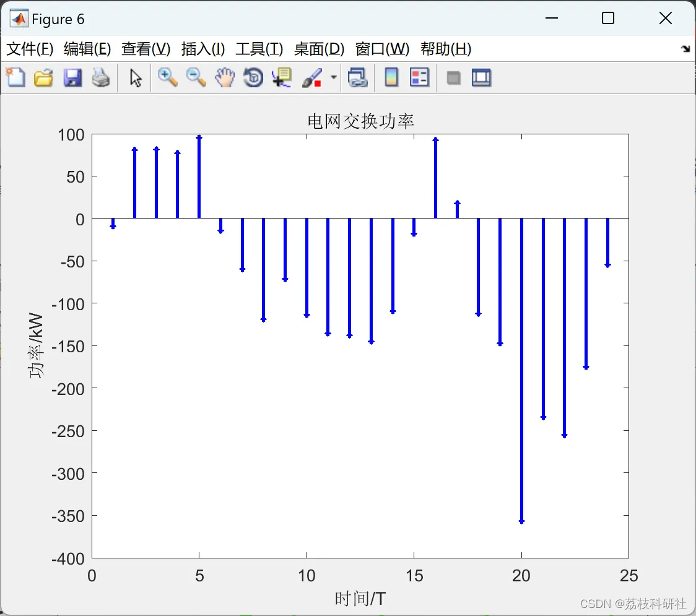This screenshot has width=696, height=616.
Task: Activate the Zoom Out magnifier tool
Action: tap(196, 77)
